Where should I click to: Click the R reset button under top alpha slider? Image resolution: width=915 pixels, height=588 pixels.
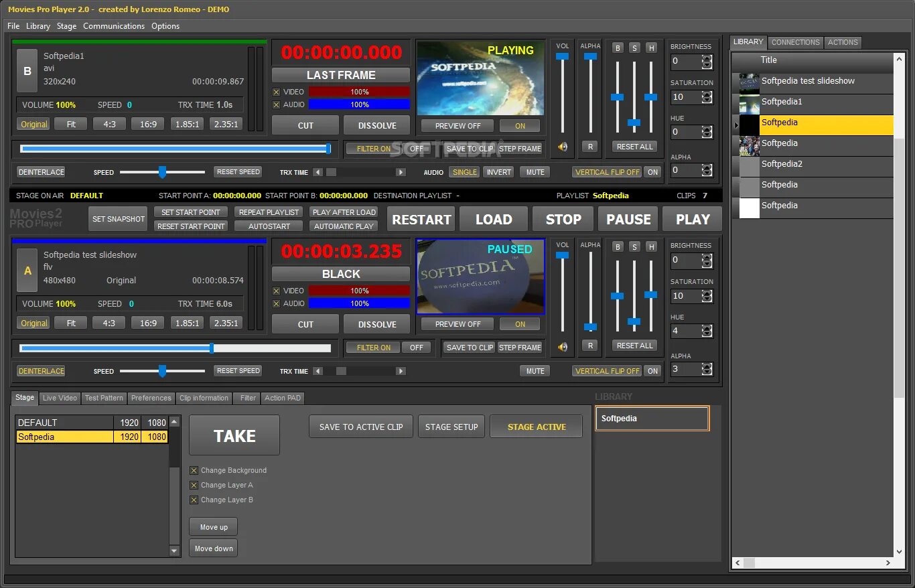pos(589,147)
